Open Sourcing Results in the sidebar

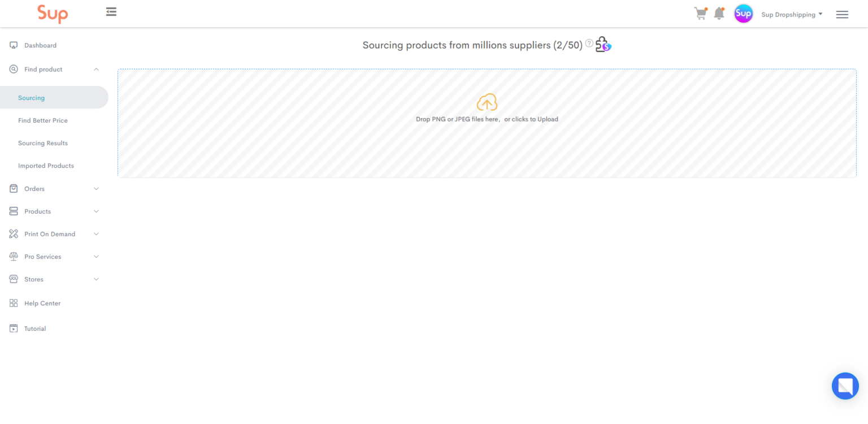43,143
